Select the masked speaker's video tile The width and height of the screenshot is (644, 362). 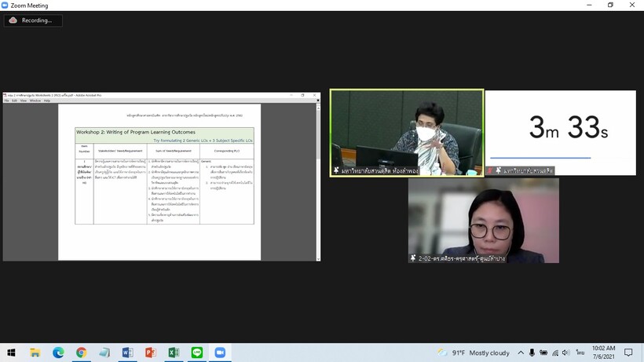pos(407,133)
